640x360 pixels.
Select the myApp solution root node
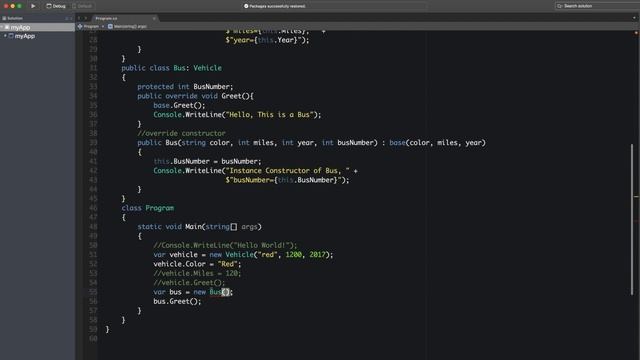pyautogui.click(x=37, y=27)
